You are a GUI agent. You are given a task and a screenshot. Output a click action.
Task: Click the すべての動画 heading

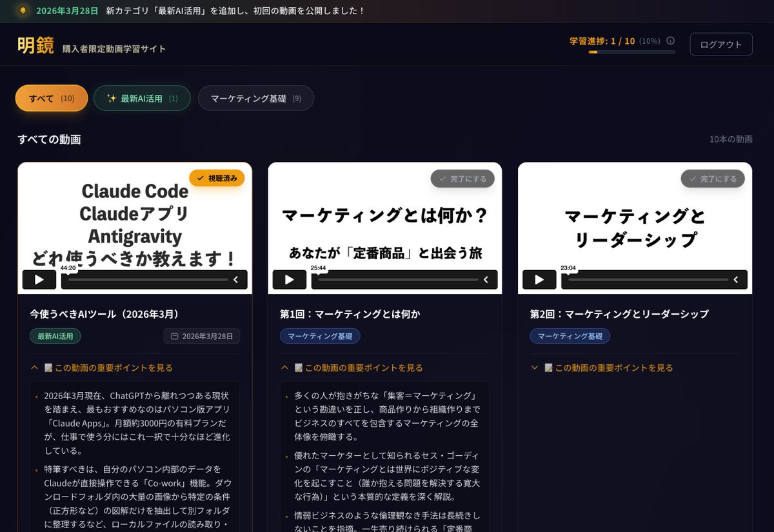coord(49,139)
